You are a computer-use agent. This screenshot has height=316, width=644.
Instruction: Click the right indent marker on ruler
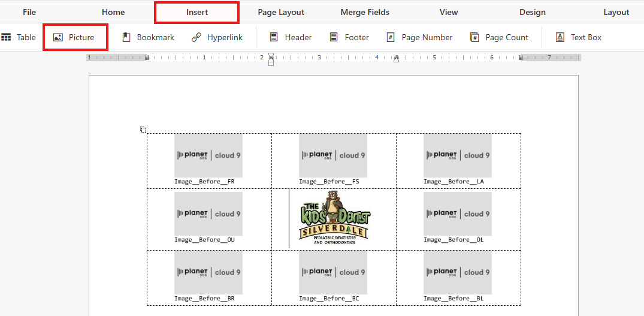[x=397, y=61]
